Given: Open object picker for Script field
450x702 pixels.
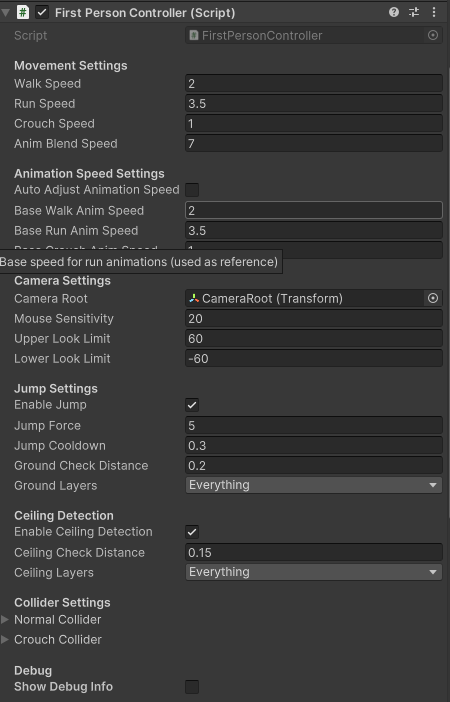Looking at the screenshot, I should [x=433, y=35].
